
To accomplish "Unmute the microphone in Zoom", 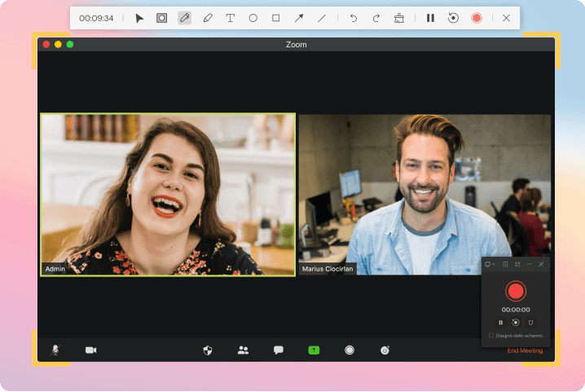I will [55, 350].
